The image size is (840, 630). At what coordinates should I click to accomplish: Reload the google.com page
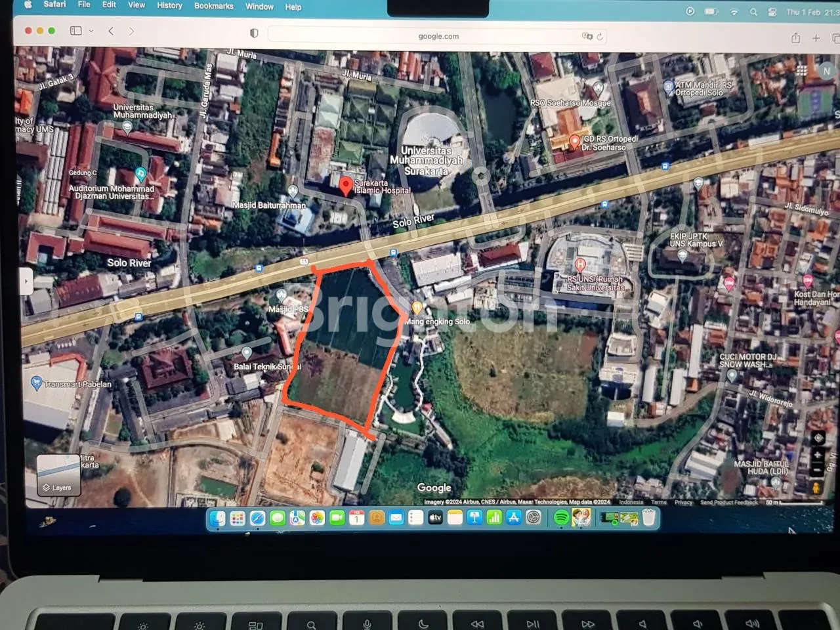pos(600,37)
